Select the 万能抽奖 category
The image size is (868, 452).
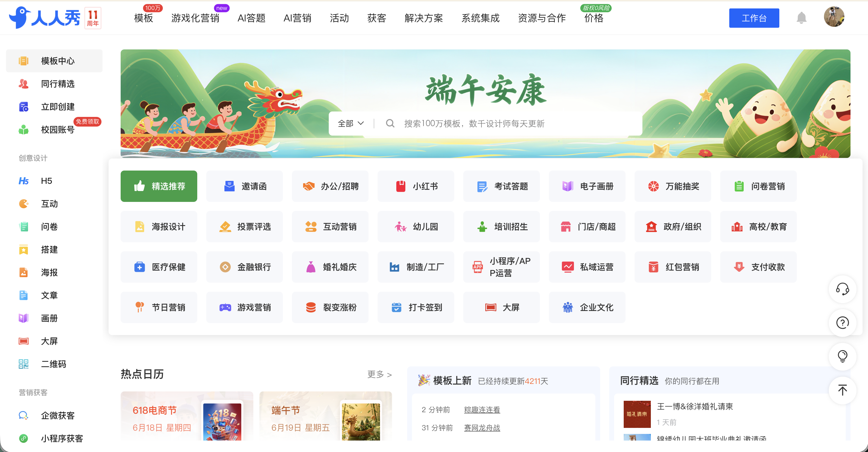tap(673, 186)
